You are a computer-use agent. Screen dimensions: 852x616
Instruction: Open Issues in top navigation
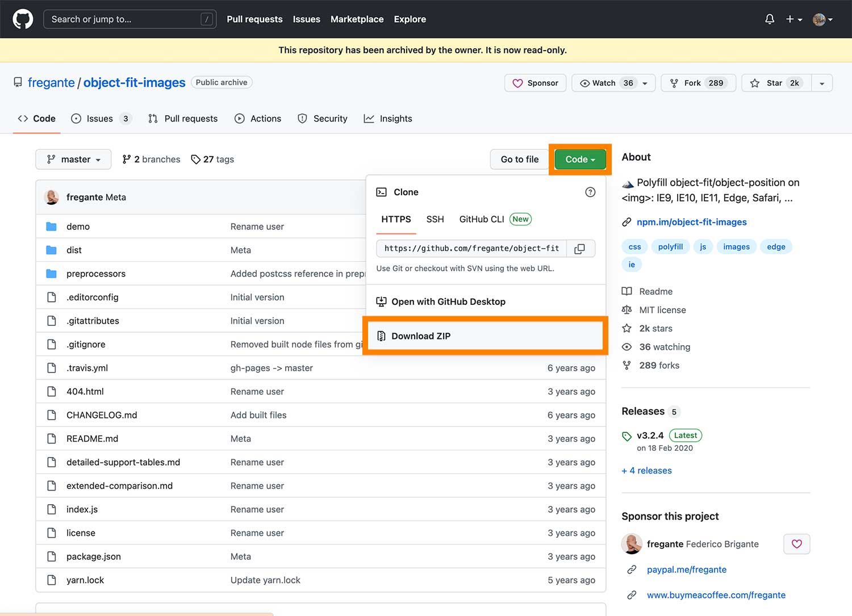pos(307,19)
